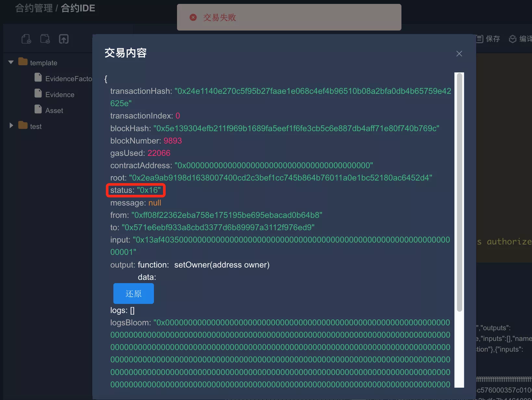Click the upload file icon in toolbar
The image size is (532, 400).
pyautogui.click(x=64, y=39)
